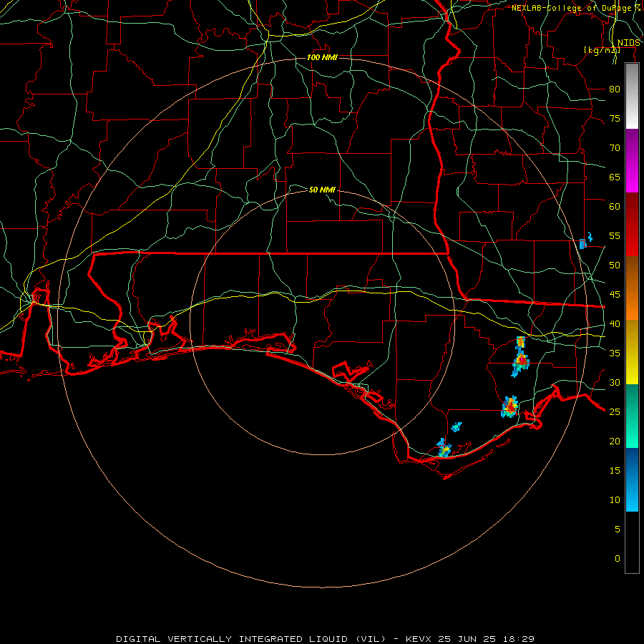Click the 5 value on color scale
The height and width of the screenshot is (644, 644).
618,530
